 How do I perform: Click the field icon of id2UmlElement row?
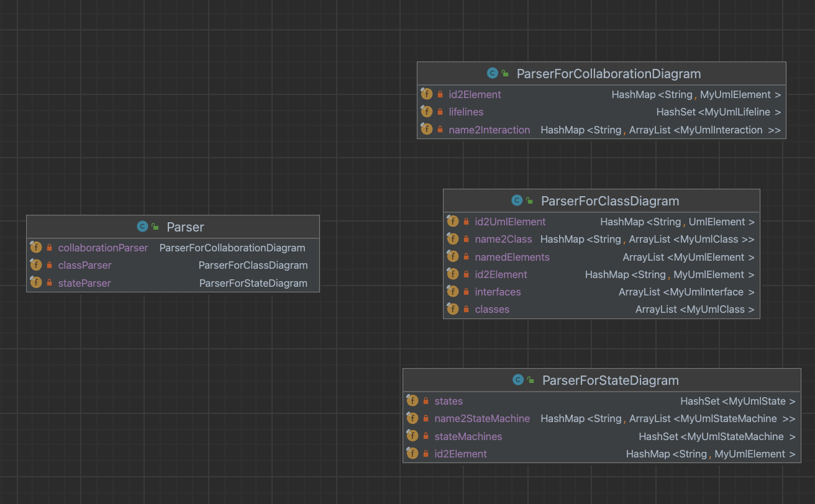click(x=453, y=221)
